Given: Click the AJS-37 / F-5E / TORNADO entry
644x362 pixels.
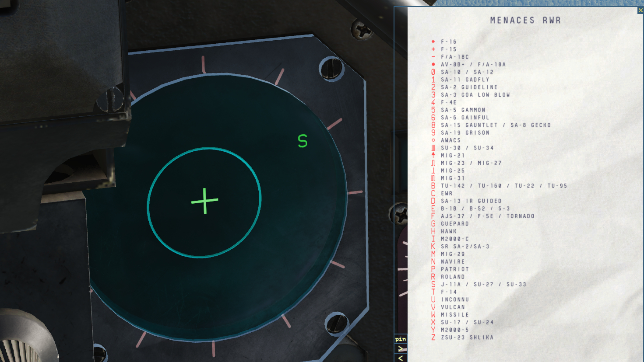Looking at the screenshot, I should (488, 216).
